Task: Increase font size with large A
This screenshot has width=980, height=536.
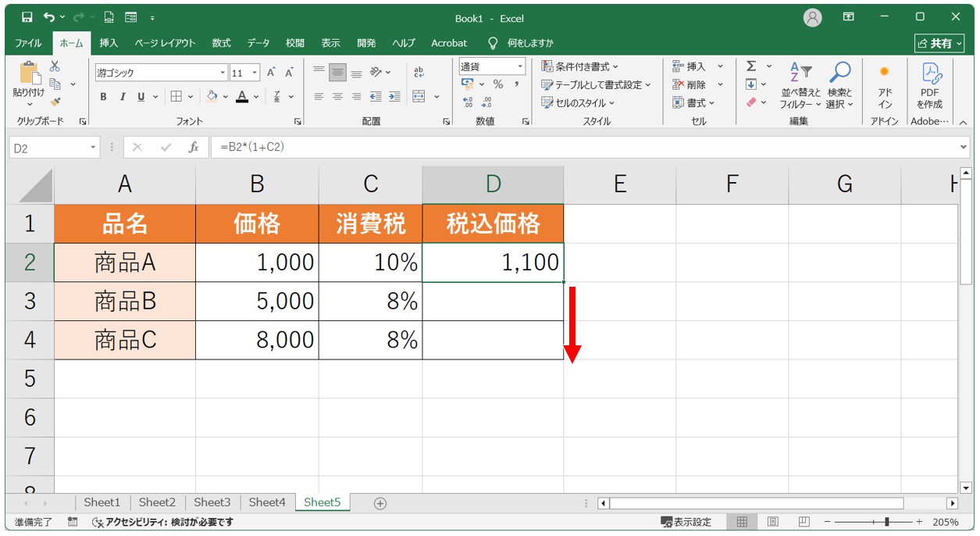Action: [x=271, y=73]
